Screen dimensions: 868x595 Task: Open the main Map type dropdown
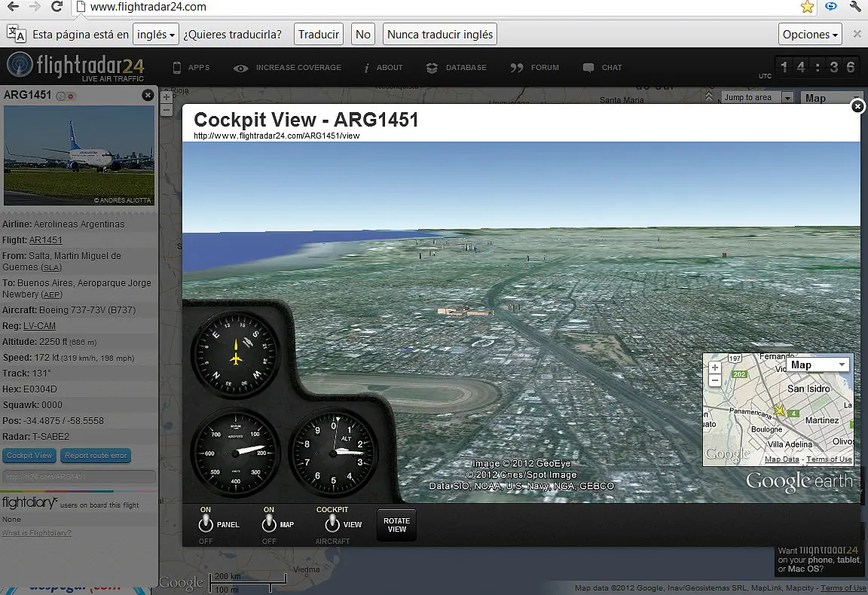point(833,97)
